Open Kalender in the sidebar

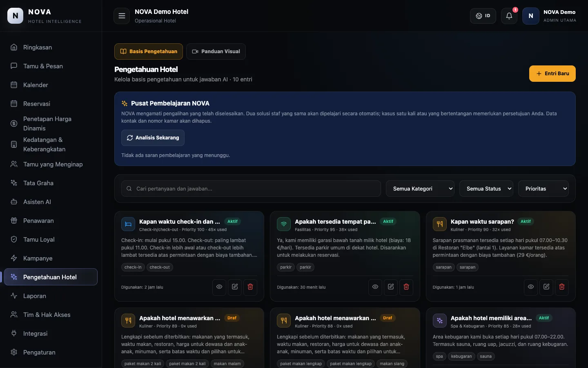(51, 85)
